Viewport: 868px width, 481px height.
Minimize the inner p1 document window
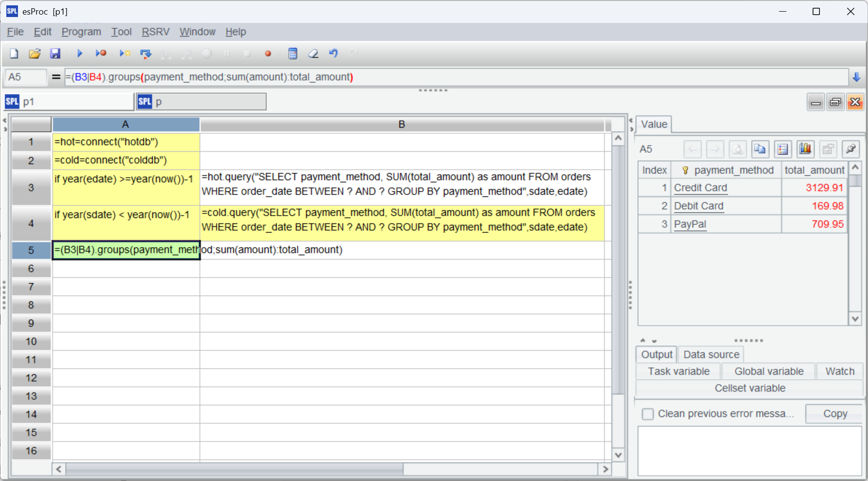(x=816, y=102)
